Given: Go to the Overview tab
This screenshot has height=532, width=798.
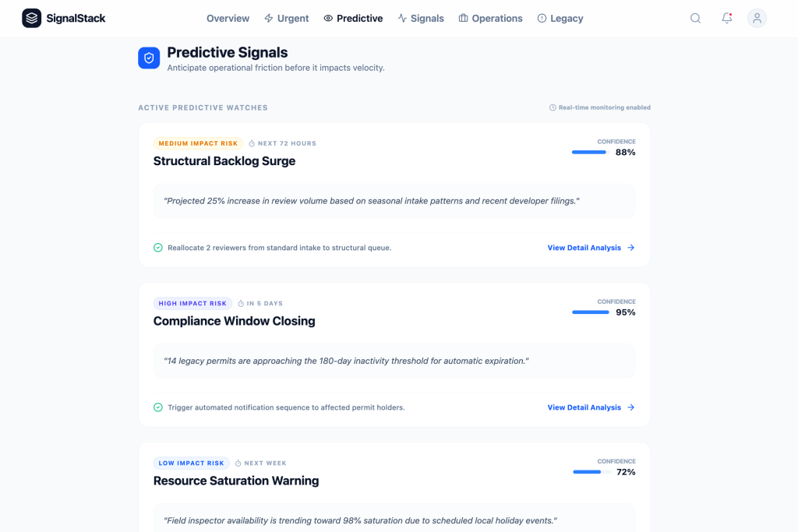Looking at the screenshot, I should 228,18.
